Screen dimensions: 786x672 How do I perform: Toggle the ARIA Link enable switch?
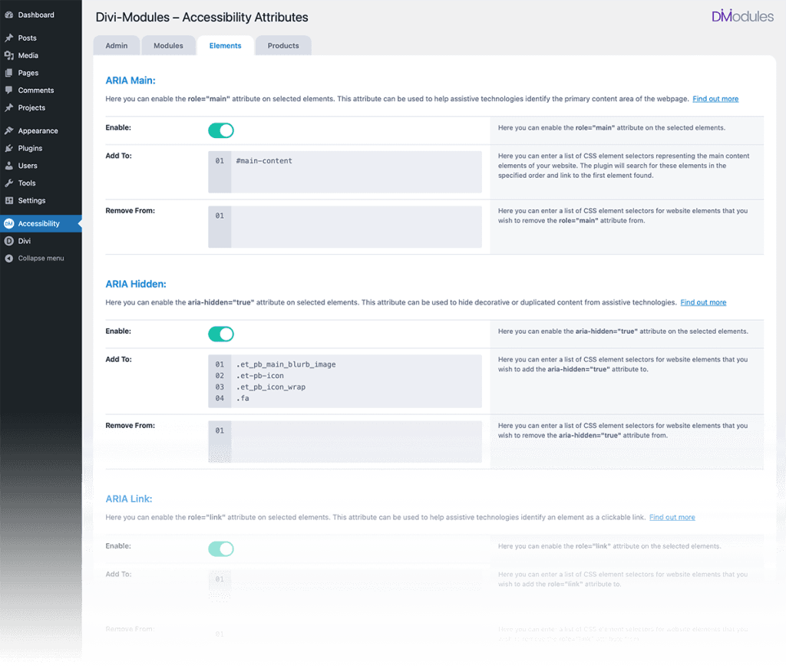pos(220,548)
